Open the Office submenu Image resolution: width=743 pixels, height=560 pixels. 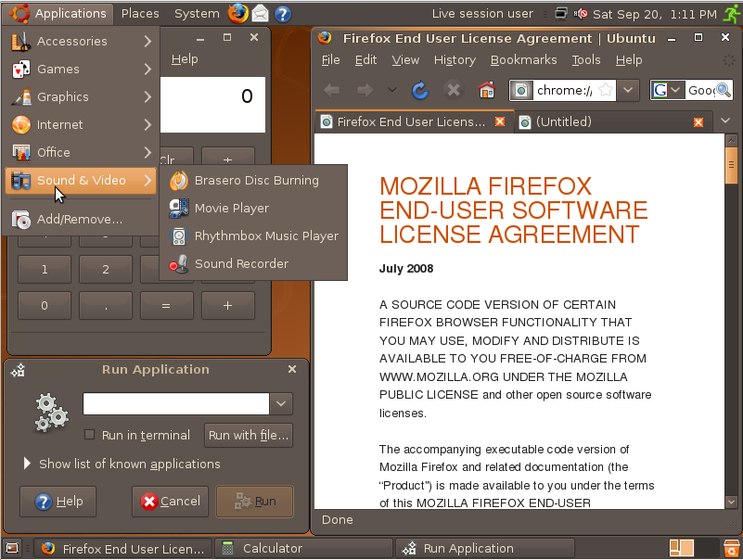point(81,152)
